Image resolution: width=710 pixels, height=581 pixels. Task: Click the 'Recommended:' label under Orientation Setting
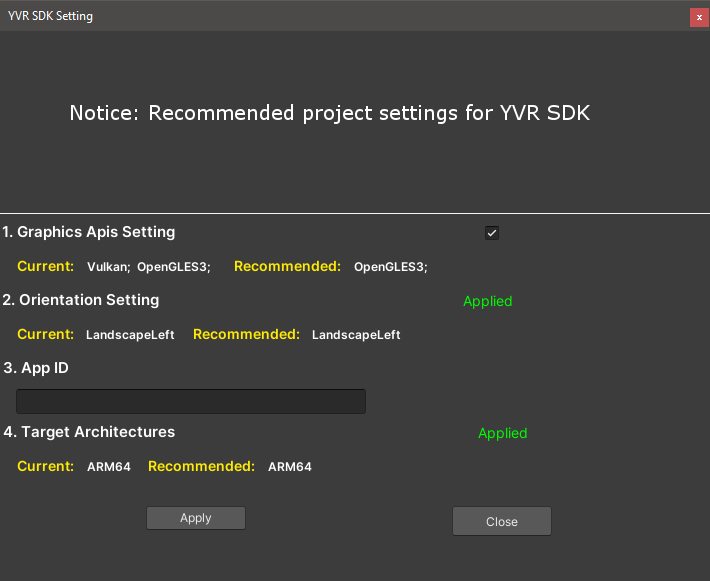tap(246, 334)
